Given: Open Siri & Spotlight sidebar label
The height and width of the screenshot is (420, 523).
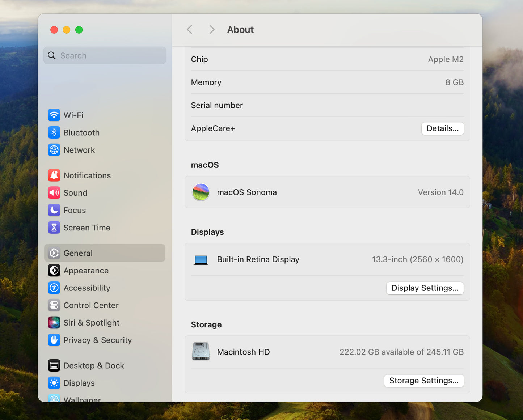Looking at the screenshot, I should pyautogui.click(x=92, y=323).
